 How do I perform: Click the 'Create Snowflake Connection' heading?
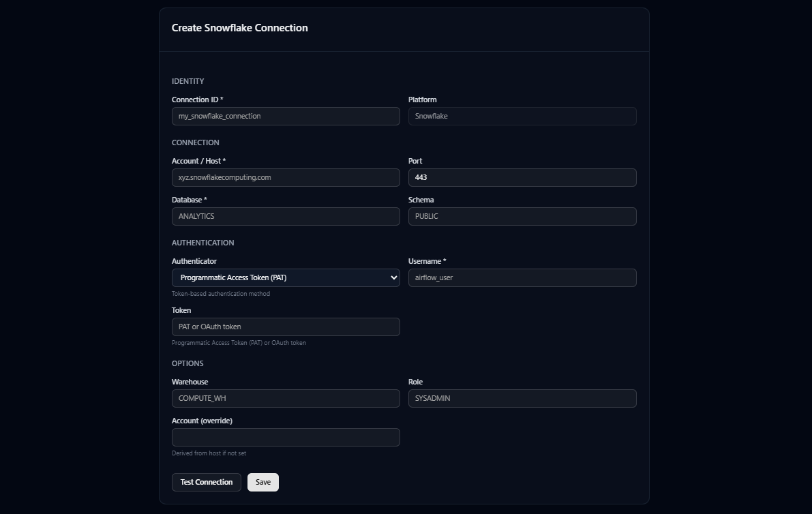pyautogui.click(x=240, y=28)
